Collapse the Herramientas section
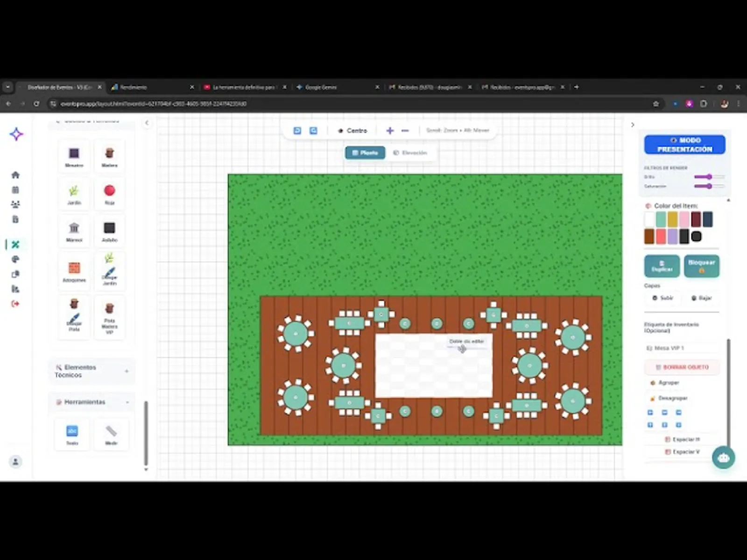 pyautogui.click(x=92, y=402)
